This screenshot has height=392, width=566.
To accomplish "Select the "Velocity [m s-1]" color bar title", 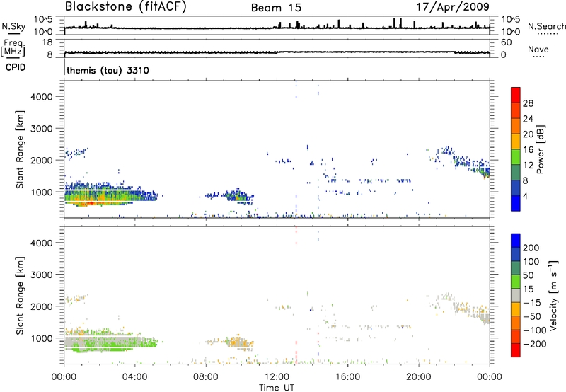I will [553, 295].
